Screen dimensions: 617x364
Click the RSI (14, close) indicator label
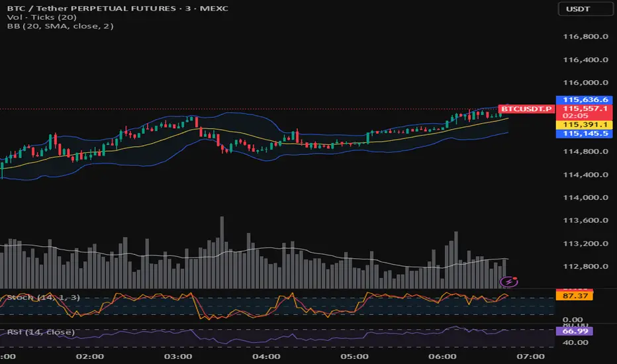click(x=41, y=332)
